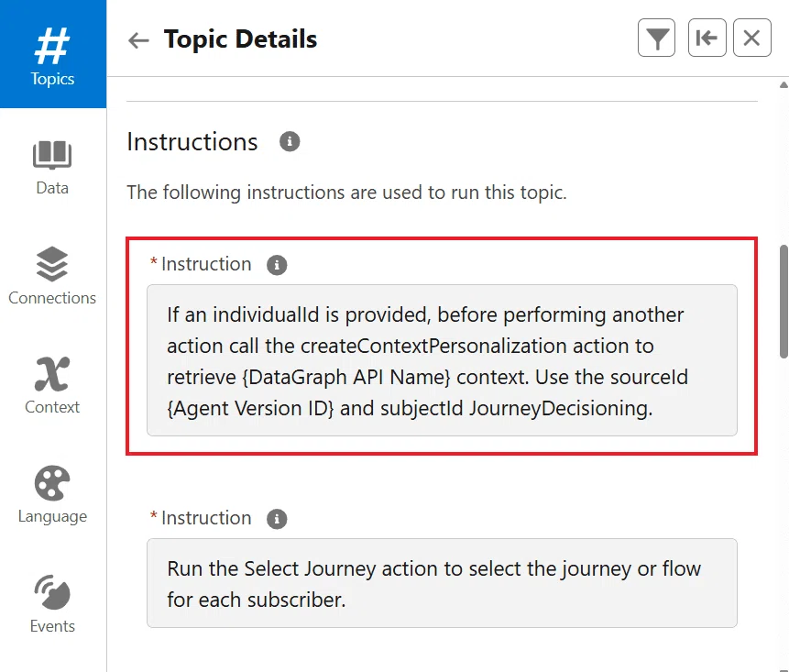Click the vertical scrollbar thumb
The height and width of the screenshot is (672, 789).
coord(784,302)
